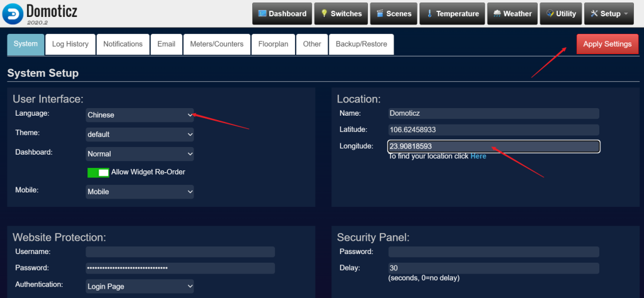Click the Here link to find location
This screenshot has height=298, width=644.
pos(478,156)
